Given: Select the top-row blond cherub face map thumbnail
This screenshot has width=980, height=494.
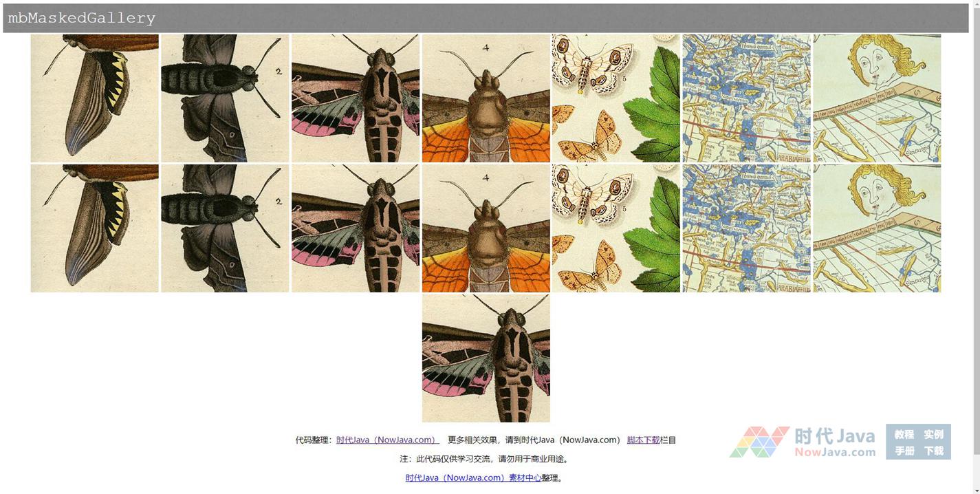Looking at the screenshot, I should point(877,98).
